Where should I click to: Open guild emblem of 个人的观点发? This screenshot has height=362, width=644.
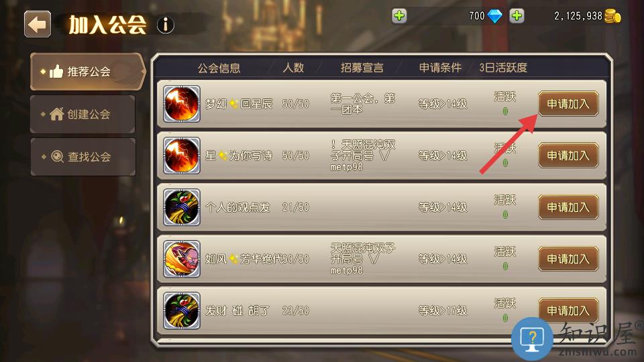click(x=182, y=207)
